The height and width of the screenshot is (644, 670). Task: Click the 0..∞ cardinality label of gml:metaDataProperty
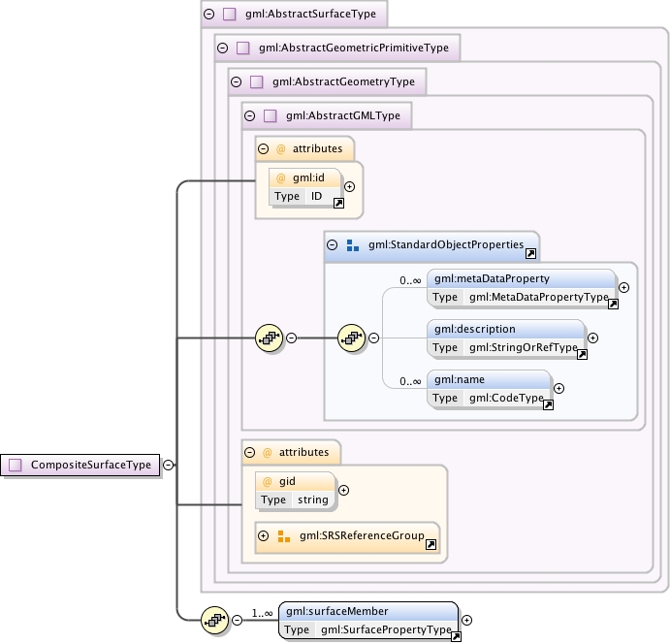[x=410, y=280]
